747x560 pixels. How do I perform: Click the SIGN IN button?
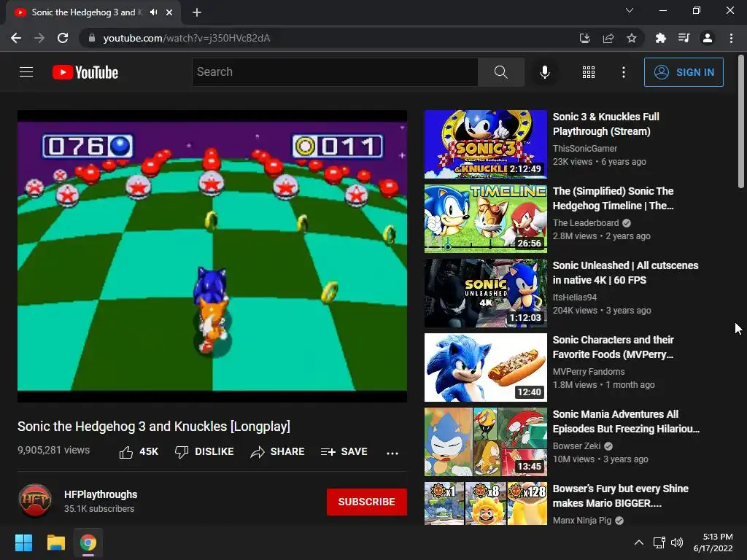click(x=684, y=72)
